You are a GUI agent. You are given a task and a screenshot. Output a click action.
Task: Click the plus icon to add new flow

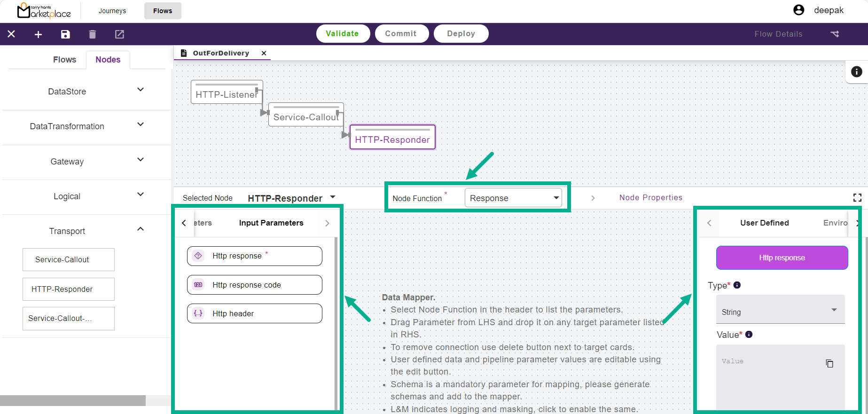pyautogui.click(x=39, y=34)
